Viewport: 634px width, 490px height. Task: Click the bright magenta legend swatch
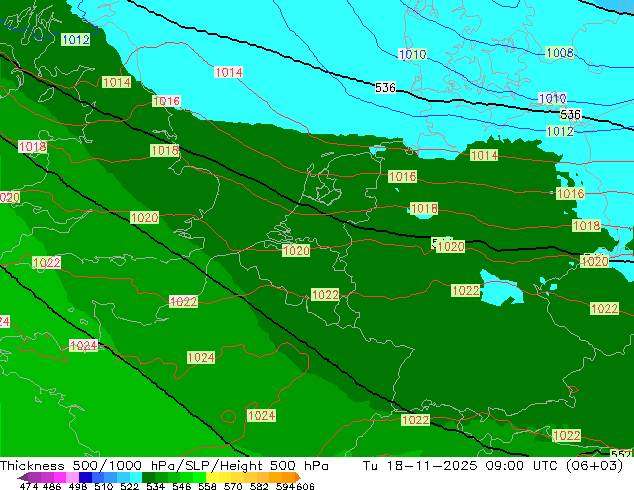(60, 477)
